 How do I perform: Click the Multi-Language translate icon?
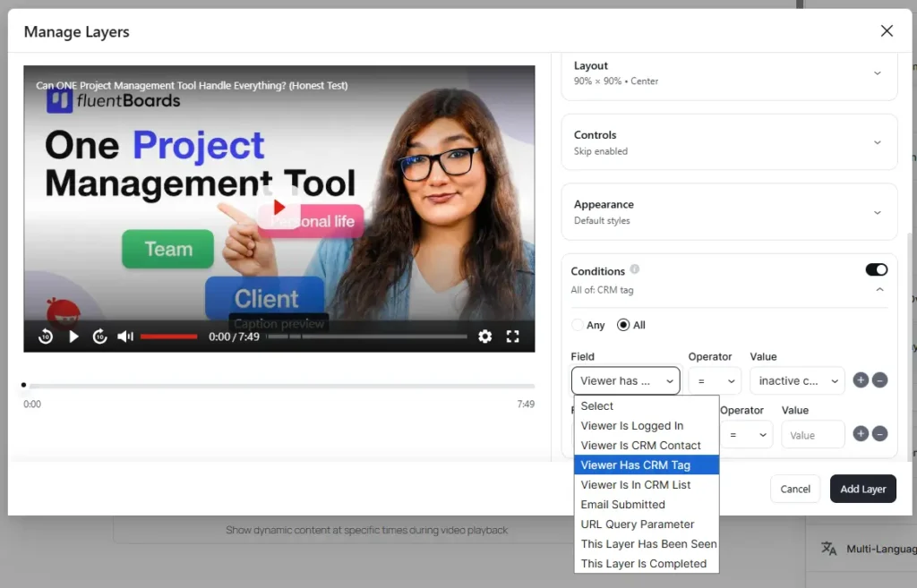[x=828, y=549]
